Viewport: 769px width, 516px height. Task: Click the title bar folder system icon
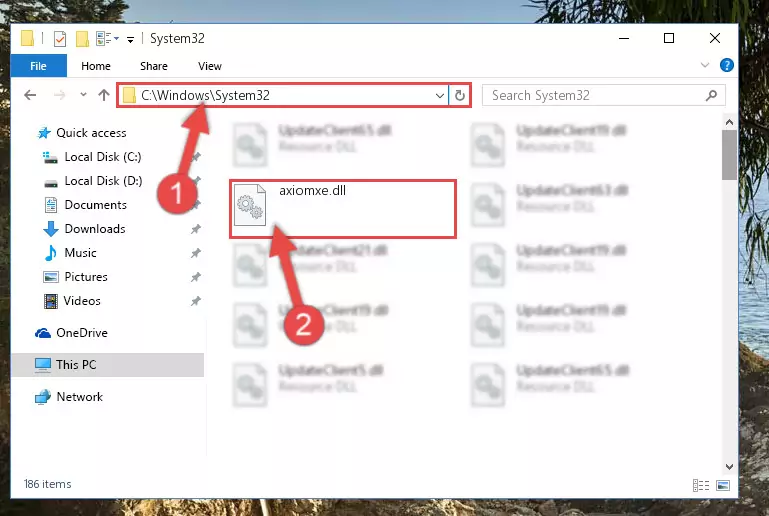click(x=27, y=38)
